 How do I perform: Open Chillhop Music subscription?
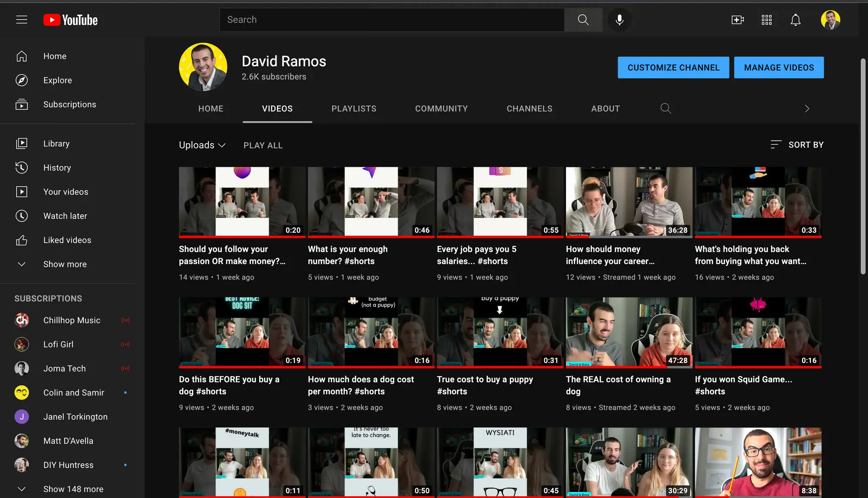(72, 320)
